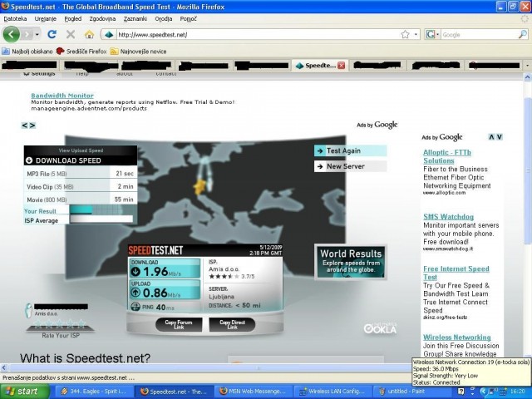Click the sidebar ads up arrow
The height and width of the screenshot is (399, 532).
[x=491, y=137]
